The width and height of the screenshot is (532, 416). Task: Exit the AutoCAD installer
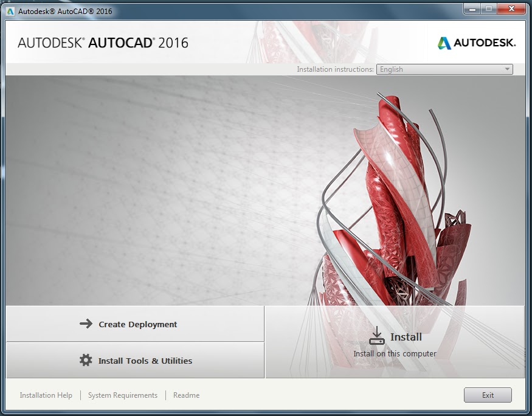tap(488, 395)
